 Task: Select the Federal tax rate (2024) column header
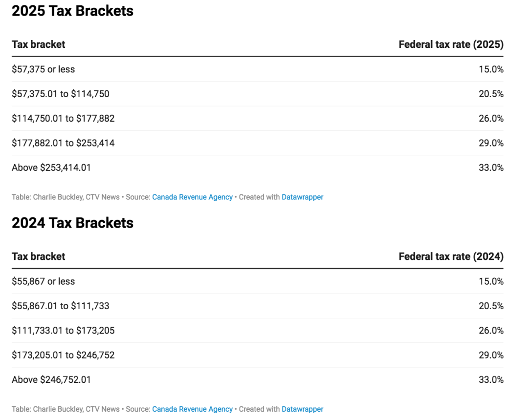pos(451,256)
